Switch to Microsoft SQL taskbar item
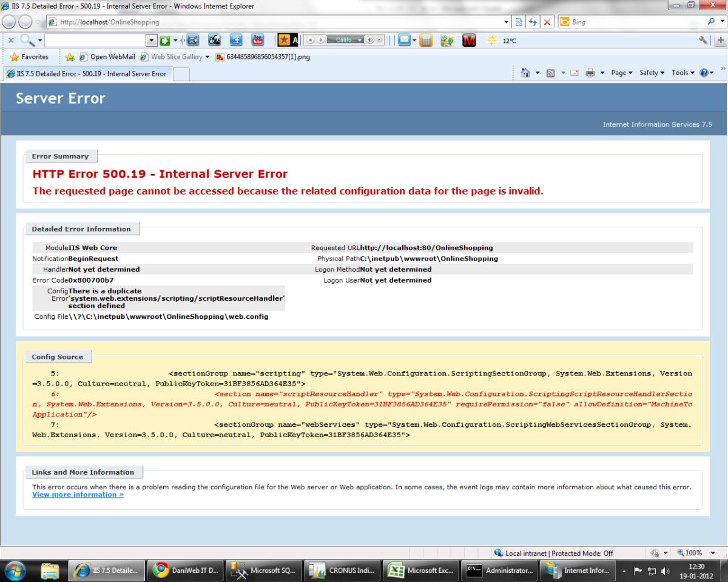 coord(265,570)
